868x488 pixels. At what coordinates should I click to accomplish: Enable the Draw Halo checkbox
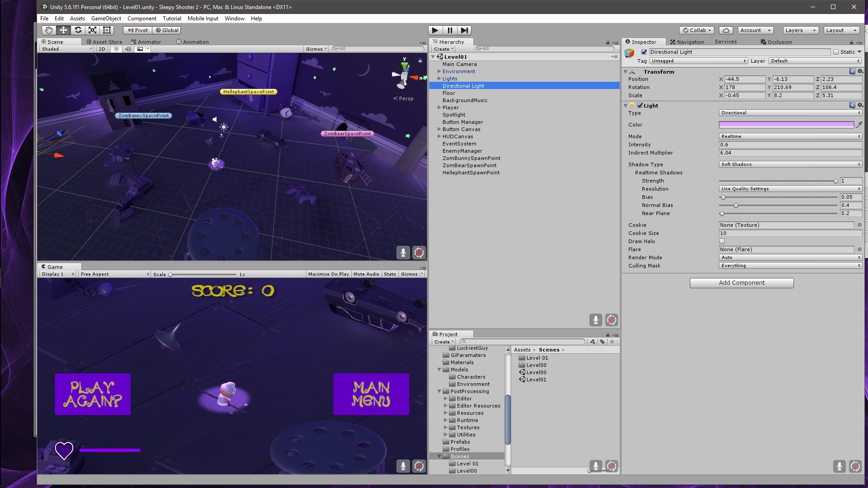(x=722, y=241)
